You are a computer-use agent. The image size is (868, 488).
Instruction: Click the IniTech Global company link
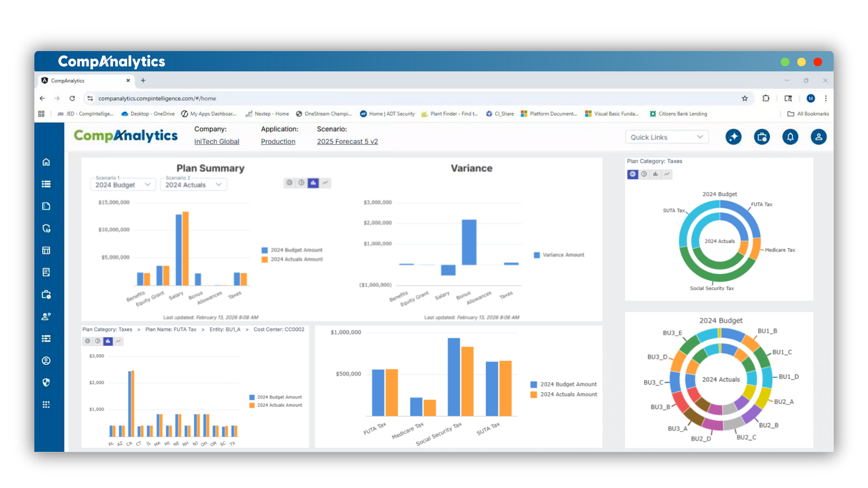[x=217, y=141]
